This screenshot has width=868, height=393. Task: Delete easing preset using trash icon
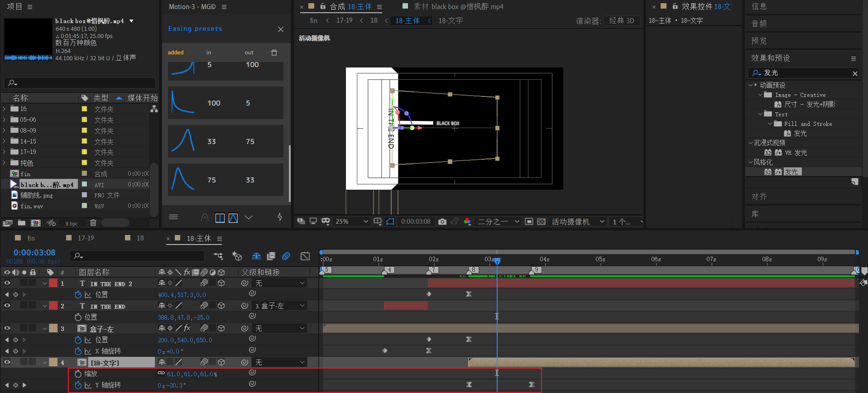(x=274, y=53)
